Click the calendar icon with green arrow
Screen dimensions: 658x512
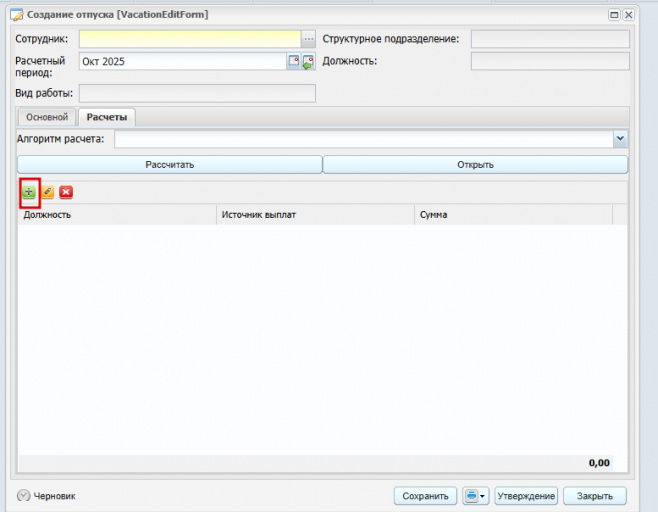point(308,62)
